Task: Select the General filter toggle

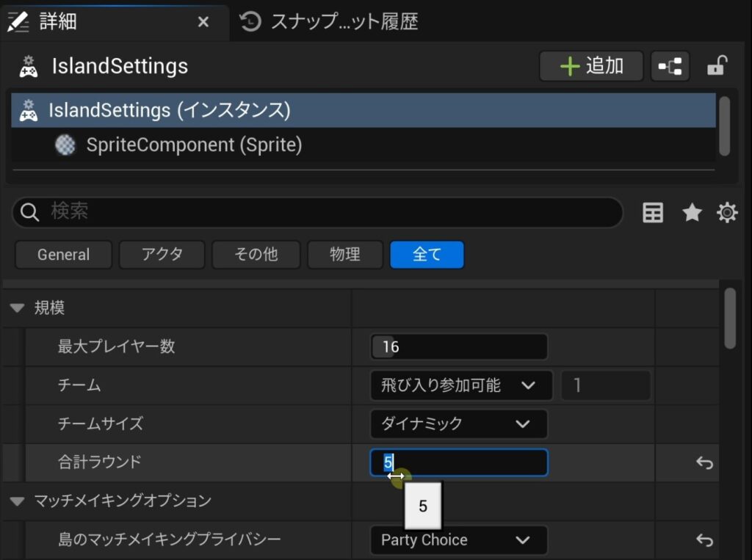Action: (63, 255)
